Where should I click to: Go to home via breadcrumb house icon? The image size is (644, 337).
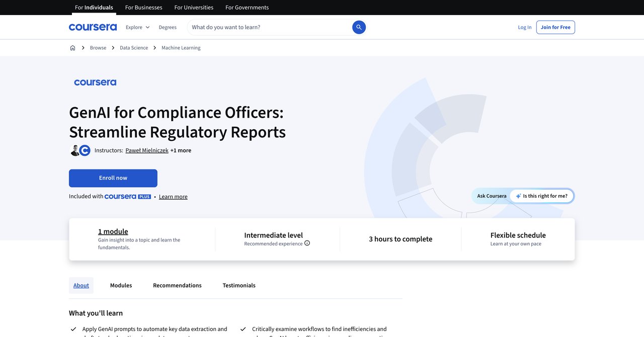coord(72,48)
